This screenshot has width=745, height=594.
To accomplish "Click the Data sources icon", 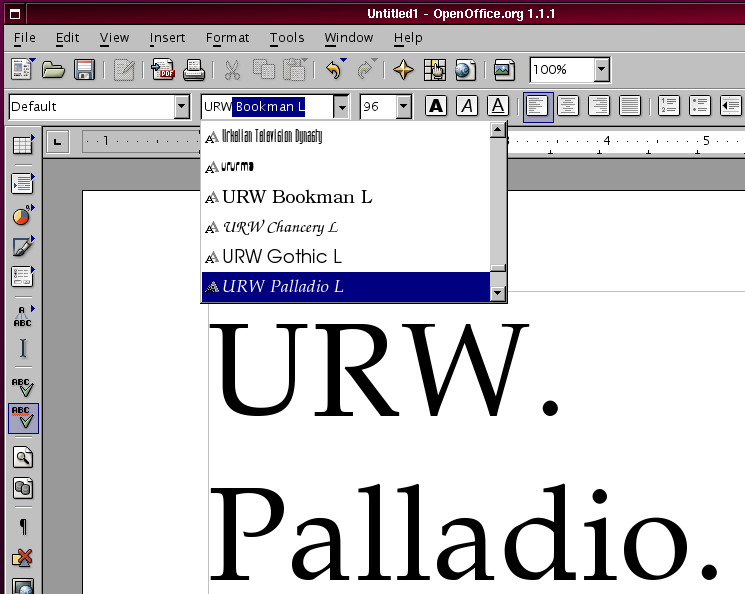I will [23, 489].
